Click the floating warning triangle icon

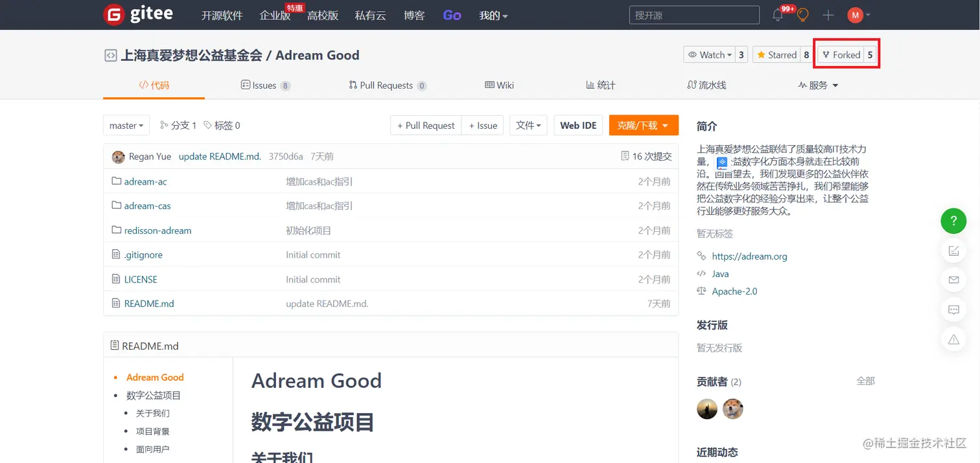[x=953, y=339]
